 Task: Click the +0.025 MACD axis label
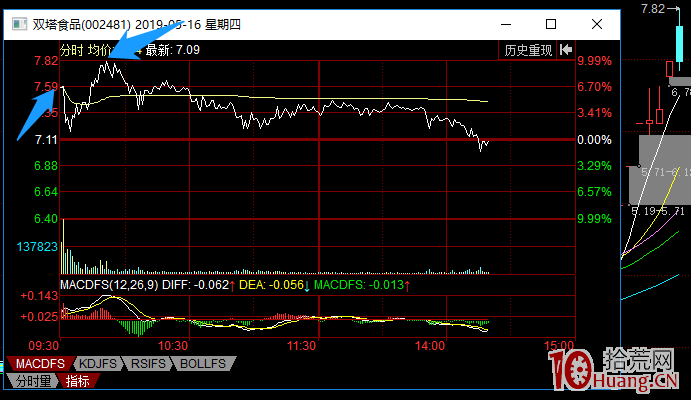pyautogui.click(x=39, y=317)
